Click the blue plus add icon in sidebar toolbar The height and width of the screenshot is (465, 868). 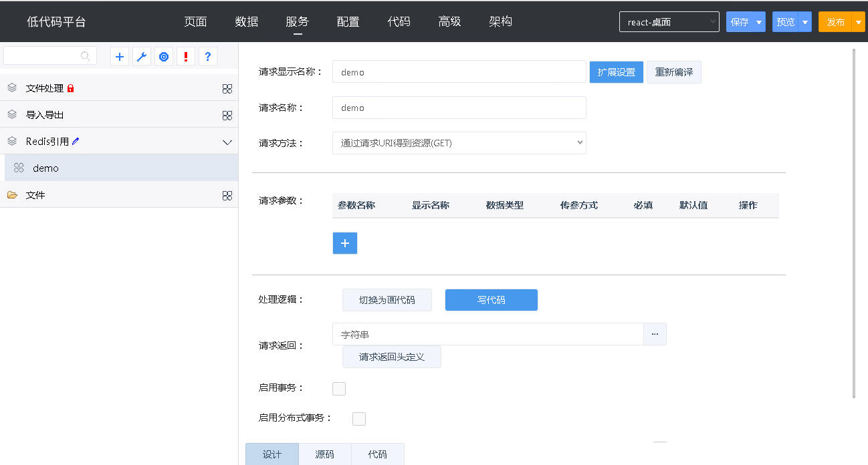pyautogui.click(x=120, y=57)
